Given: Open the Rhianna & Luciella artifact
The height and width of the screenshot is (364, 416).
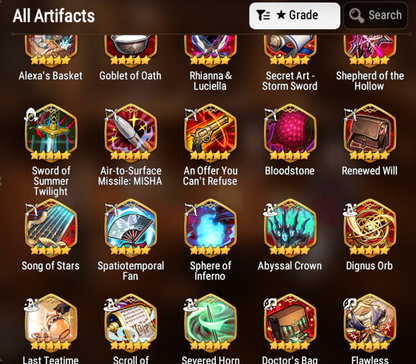Looking at the screenshot, I should coord(210,50).
